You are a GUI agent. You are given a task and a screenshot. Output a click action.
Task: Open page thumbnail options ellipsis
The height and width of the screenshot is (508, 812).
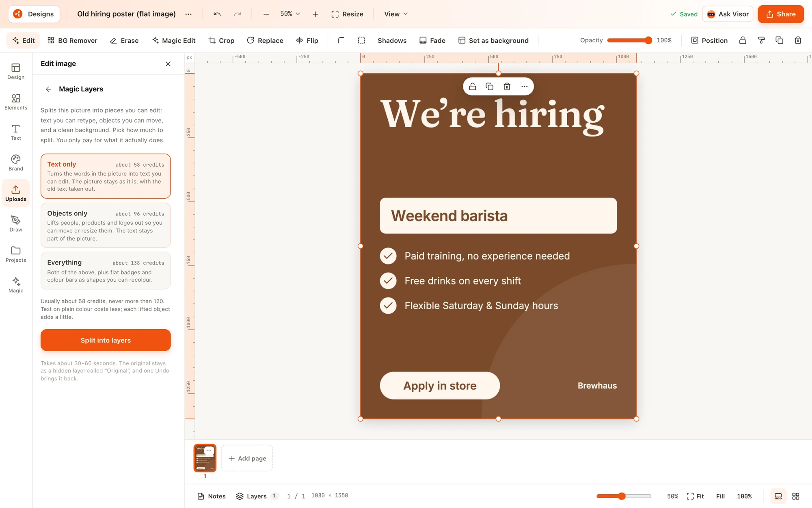[x=209, y=450]
